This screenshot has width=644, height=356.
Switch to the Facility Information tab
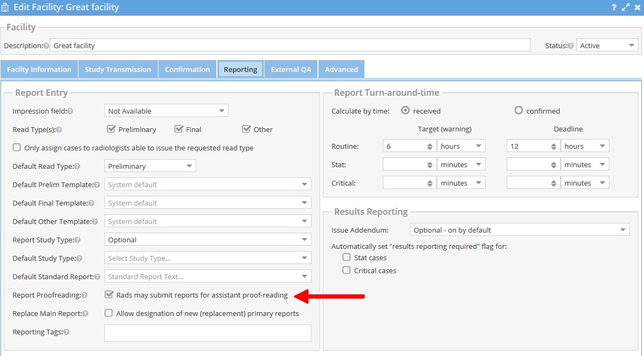(x=39, y=69)
